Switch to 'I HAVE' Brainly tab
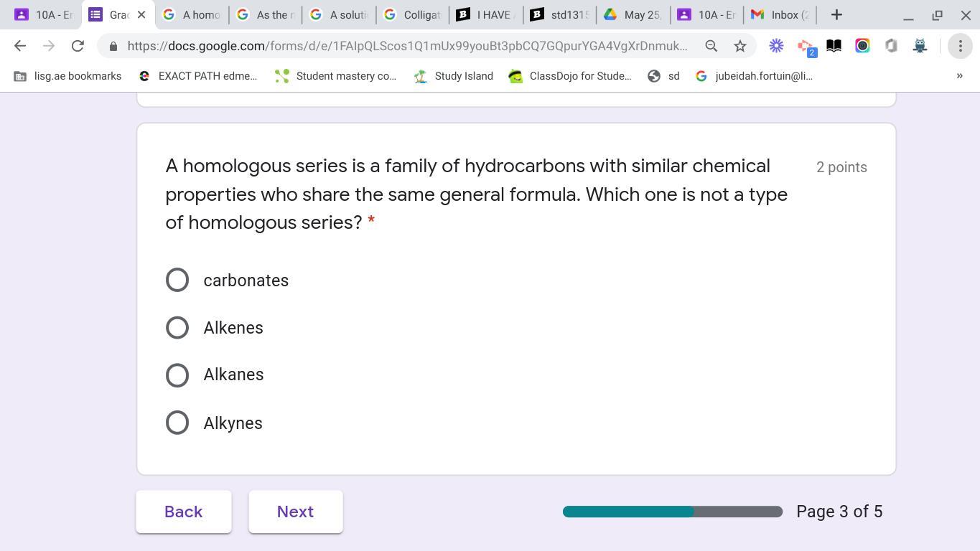The image size is (980, 551). click(486, 15)
